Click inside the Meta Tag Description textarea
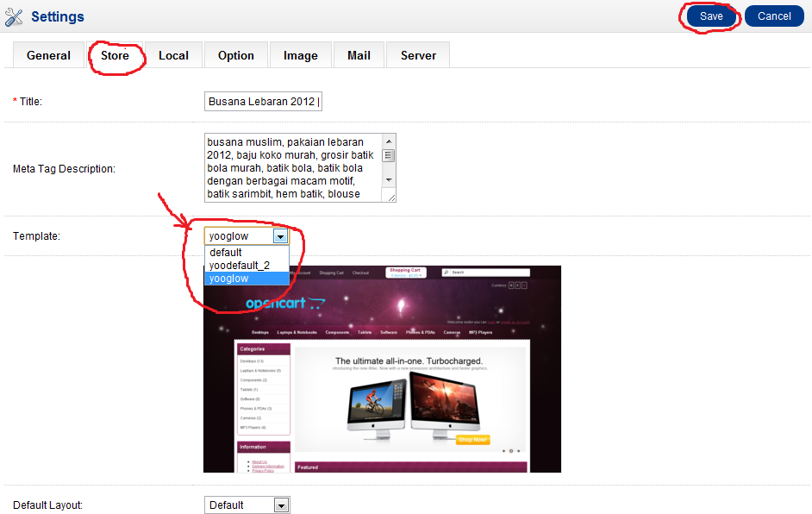The width and height of the screenshot is (812, 514). tap(293, 168)
